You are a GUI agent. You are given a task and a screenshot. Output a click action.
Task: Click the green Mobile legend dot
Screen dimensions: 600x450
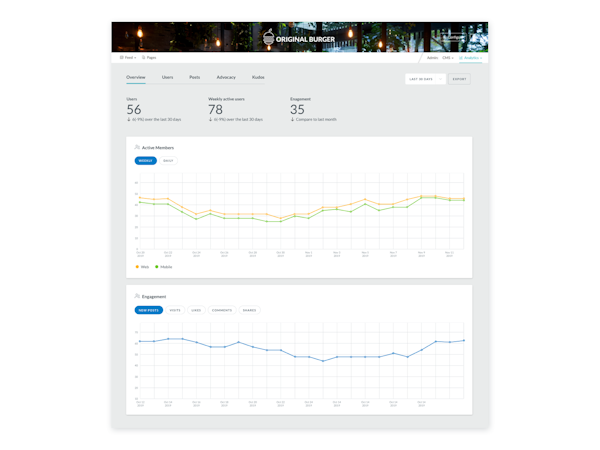coord(157,267)
